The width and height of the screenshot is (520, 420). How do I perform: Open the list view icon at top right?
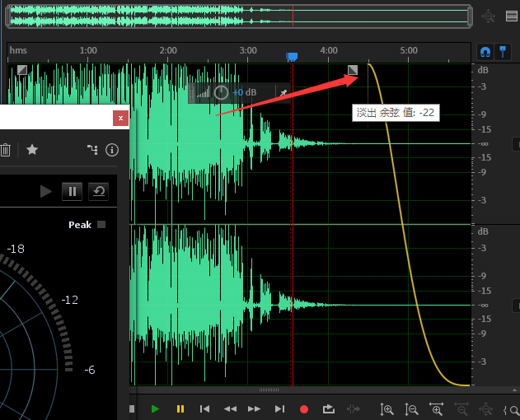(512, 16)
